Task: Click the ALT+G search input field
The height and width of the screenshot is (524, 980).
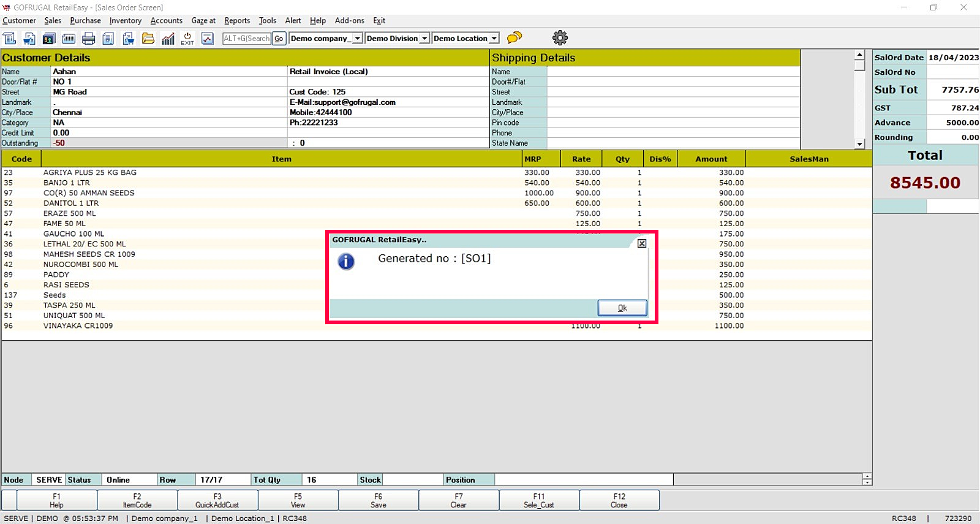Action: click(246, 39)
